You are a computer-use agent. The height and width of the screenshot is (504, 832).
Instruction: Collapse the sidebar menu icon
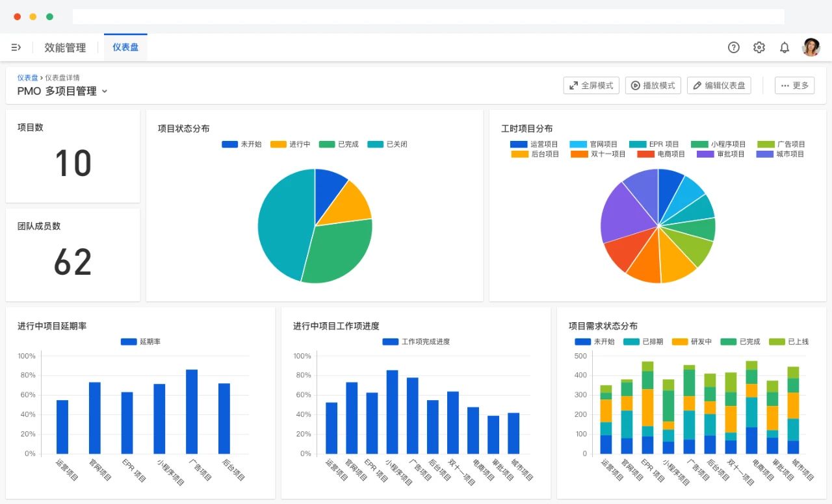click(x=16, y=47)
